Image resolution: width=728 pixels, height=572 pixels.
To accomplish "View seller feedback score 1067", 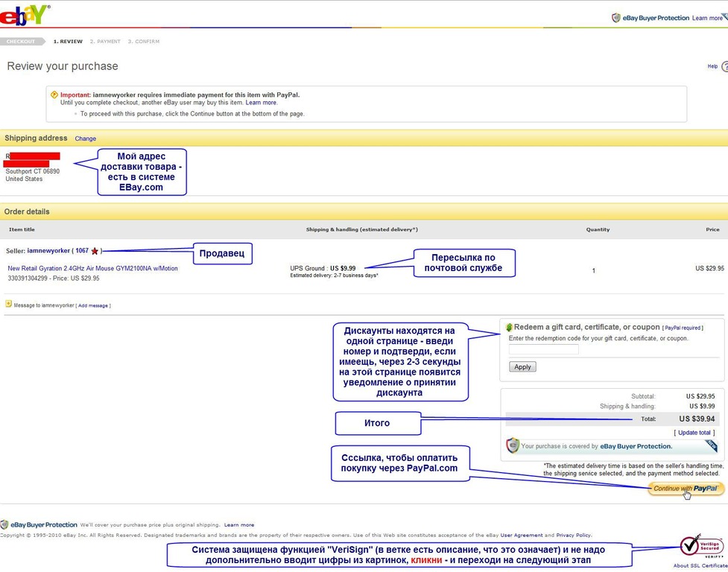I will coord(82,250).
